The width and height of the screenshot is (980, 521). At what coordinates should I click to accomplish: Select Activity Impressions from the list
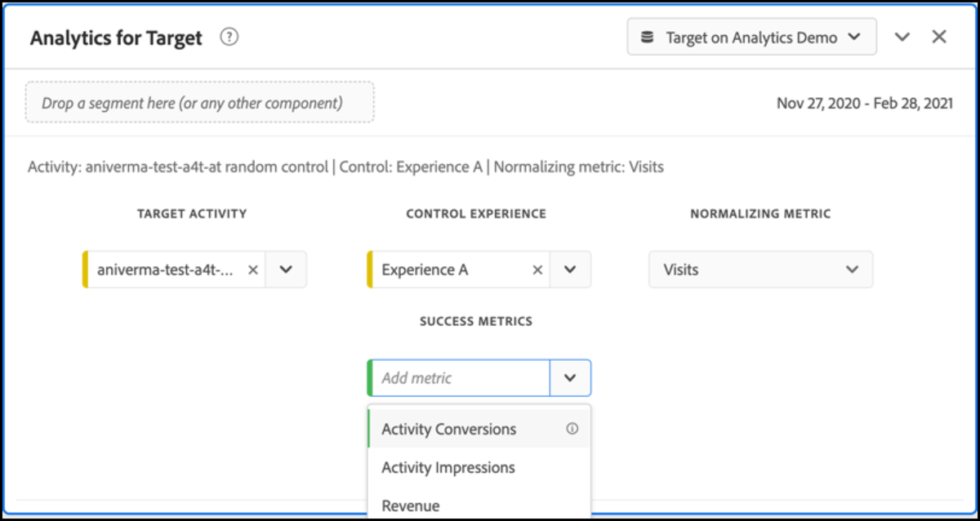448,467
